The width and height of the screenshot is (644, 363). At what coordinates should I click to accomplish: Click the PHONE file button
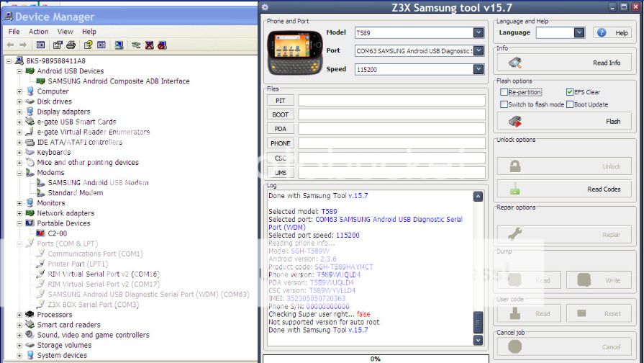click(281, 143)
